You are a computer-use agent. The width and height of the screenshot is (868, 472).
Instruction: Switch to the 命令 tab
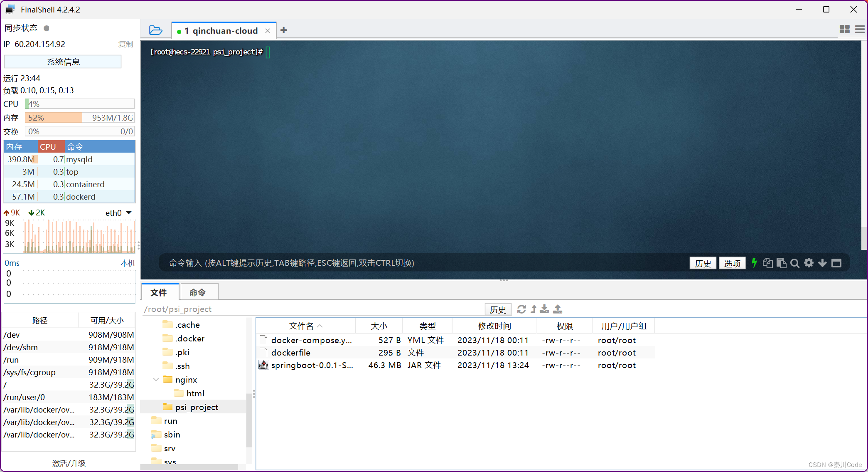click(199, 292)
